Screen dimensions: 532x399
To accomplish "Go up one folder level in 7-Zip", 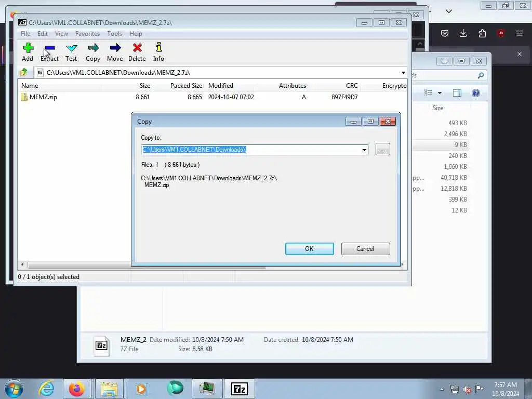I will 24,72.
